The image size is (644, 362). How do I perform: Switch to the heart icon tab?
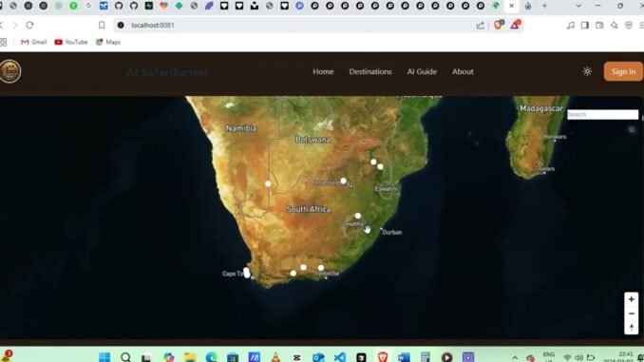[x=164, y=6]
